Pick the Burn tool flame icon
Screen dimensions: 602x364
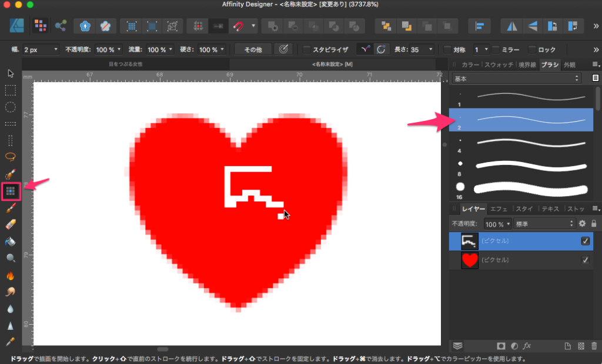click(11, 275)
